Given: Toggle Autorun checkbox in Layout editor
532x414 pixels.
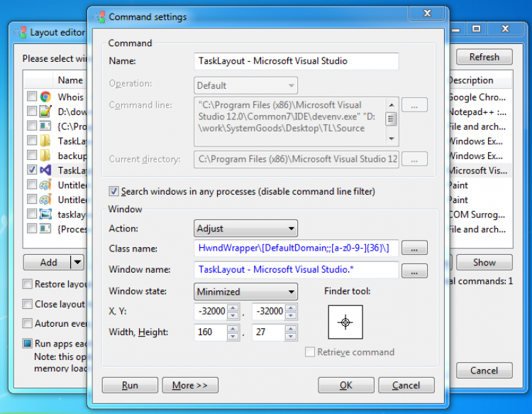Looking at the screenshot, I should 28,323.
